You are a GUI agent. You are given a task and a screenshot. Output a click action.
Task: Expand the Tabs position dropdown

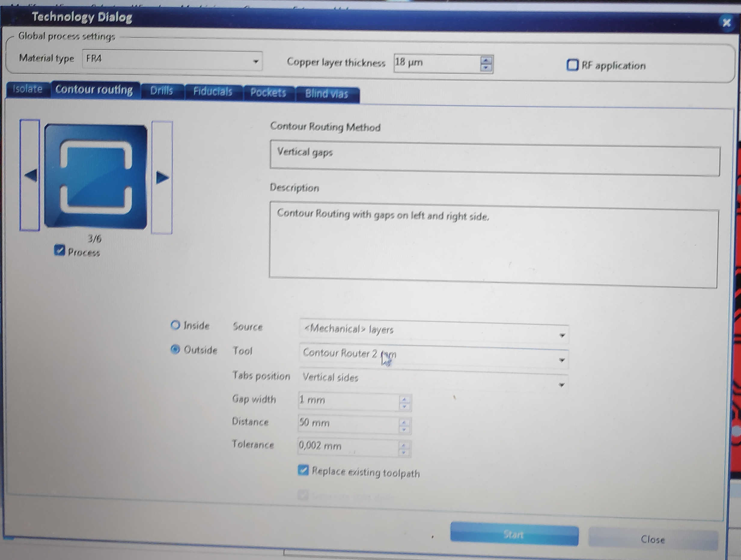click(x=561, y=385)
